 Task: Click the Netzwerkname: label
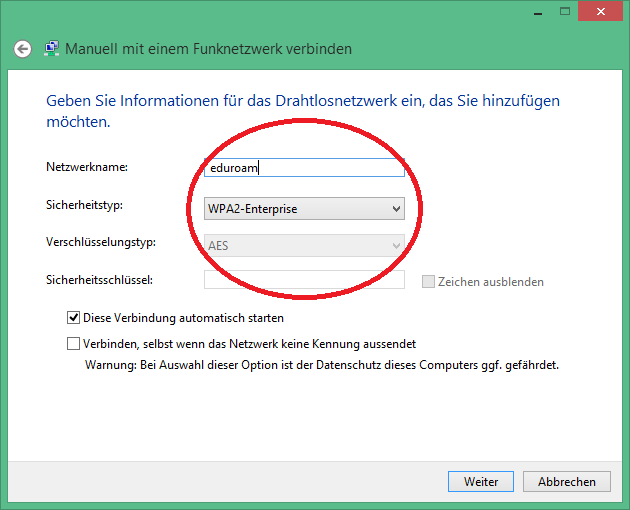87,167
